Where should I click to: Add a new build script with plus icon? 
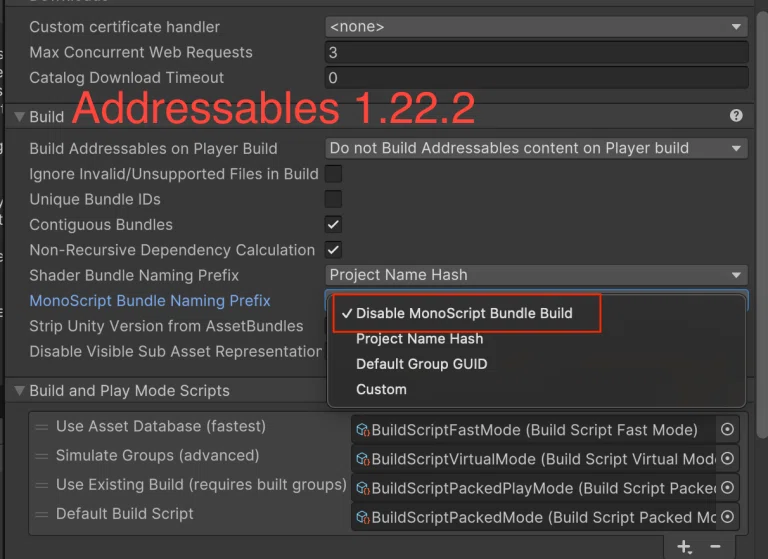pos(684,547)
